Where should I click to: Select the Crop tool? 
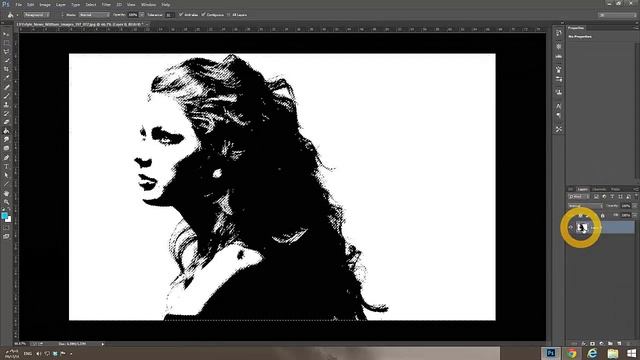pos(6,69)
